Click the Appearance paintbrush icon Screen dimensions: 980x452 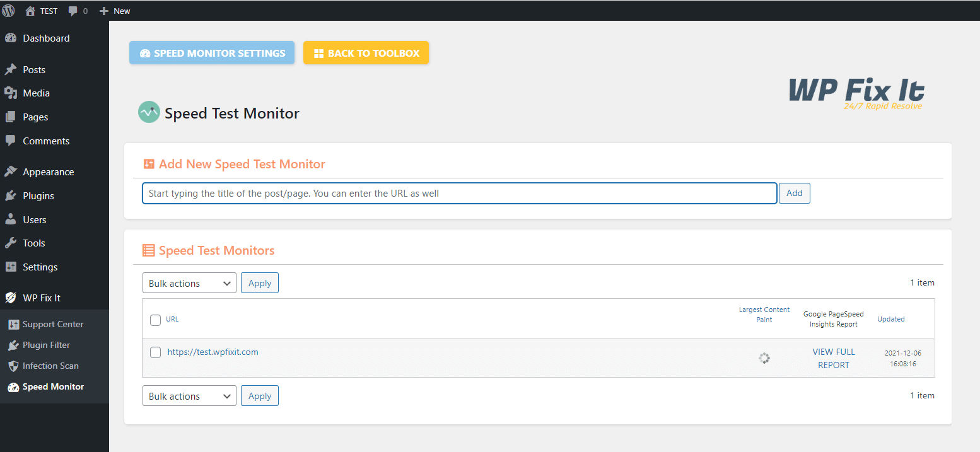[10, 171]
